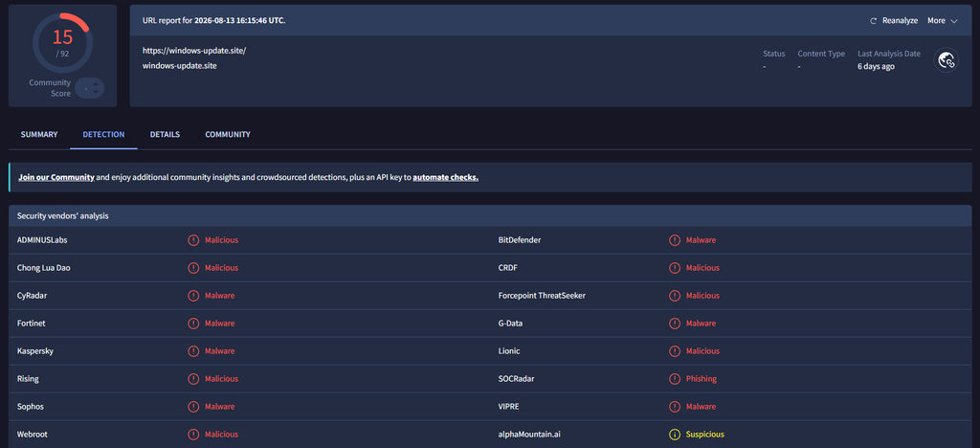
Task: Click the Malware verdict for Kaspersky
Action: [220, 351]
